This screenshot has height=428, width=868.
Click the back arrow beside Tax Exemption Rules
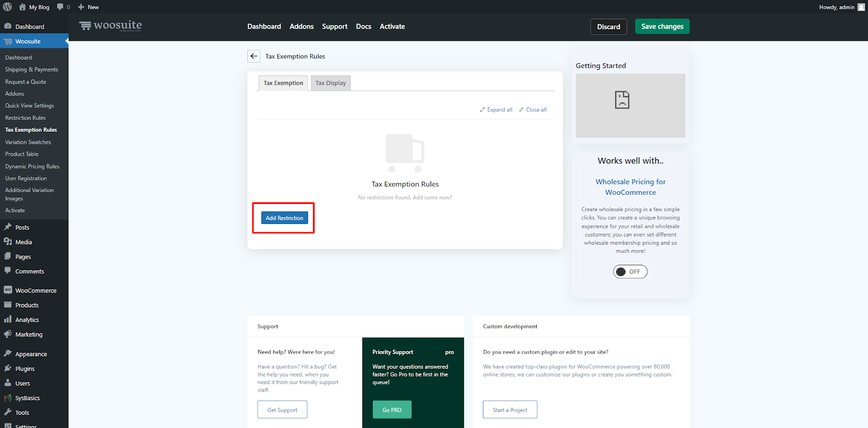(x=254, y=56)
